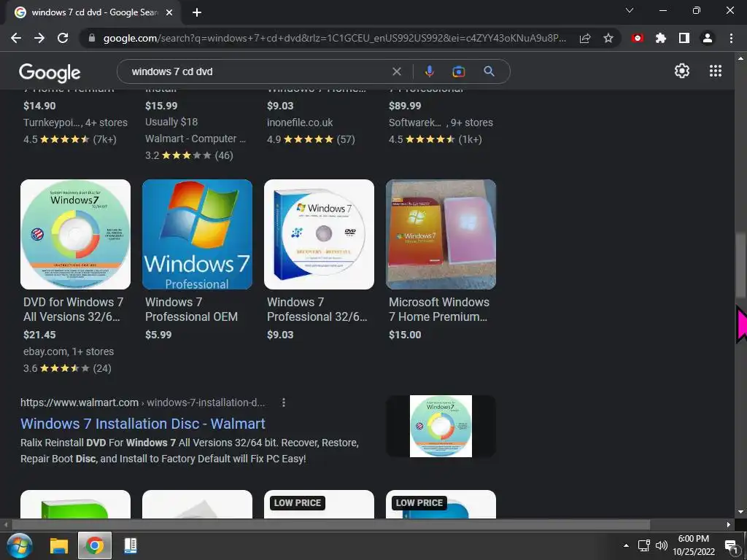Screen dimensions: 747x560
Task: Open Google quick settings gear
Action: pos(682,71)
